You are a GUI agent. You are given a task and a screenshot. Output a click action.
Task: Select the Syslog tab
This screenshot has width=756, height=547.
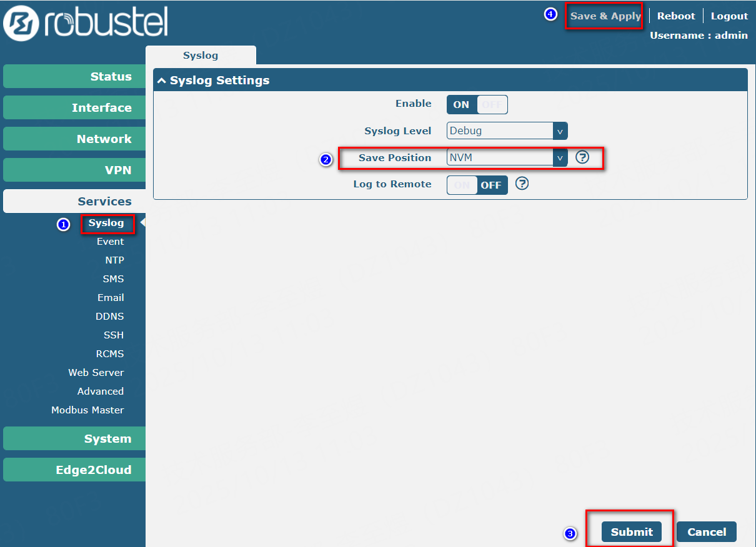201,56
